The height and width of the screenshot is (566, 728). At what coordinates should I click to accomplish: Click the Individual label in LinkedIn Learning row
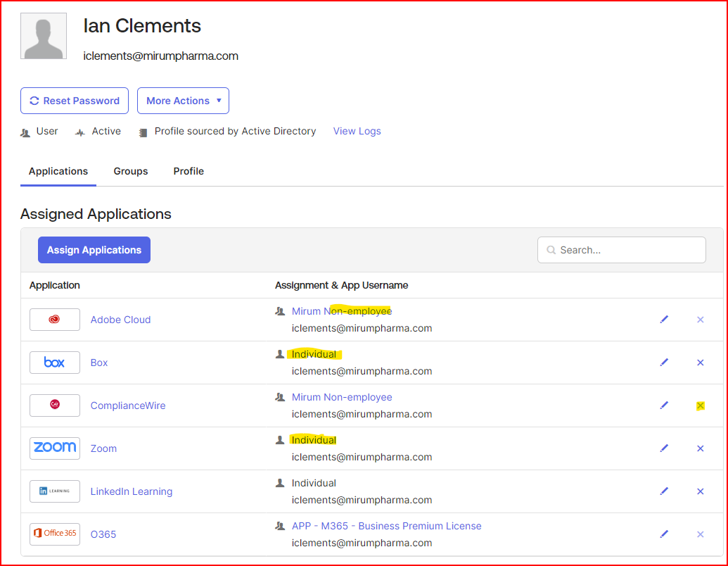click(314, 483)
